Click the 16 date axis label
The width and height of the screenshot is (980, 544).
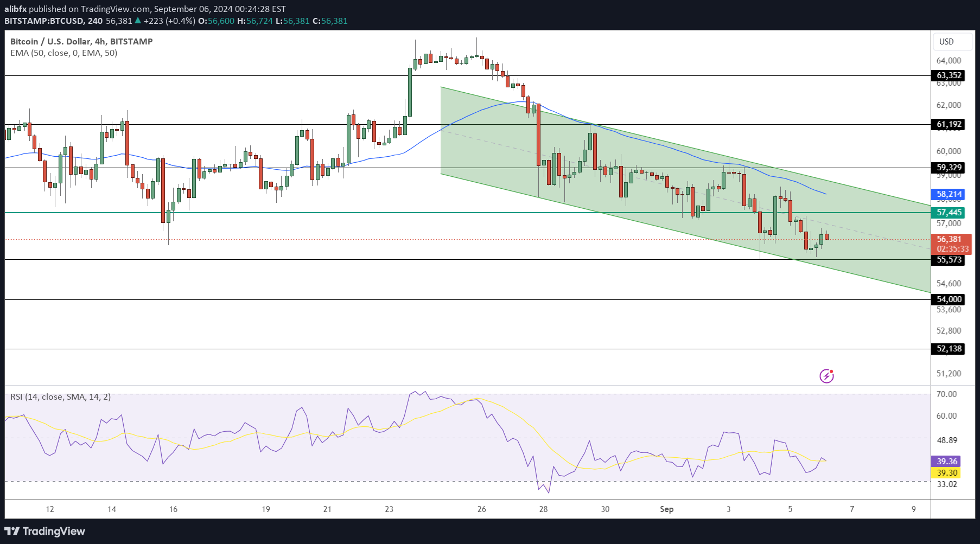click(173, 509)
